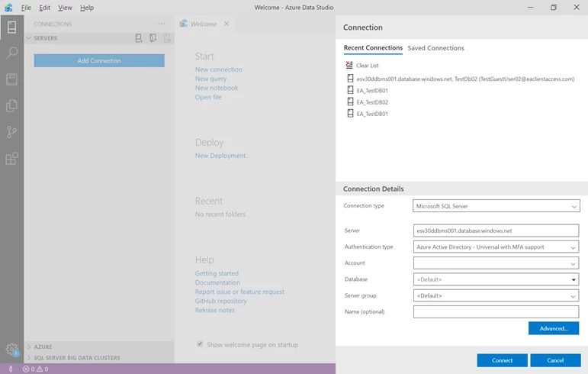
Task: Click the Show Active Connections icon
Action: [167, 38]
